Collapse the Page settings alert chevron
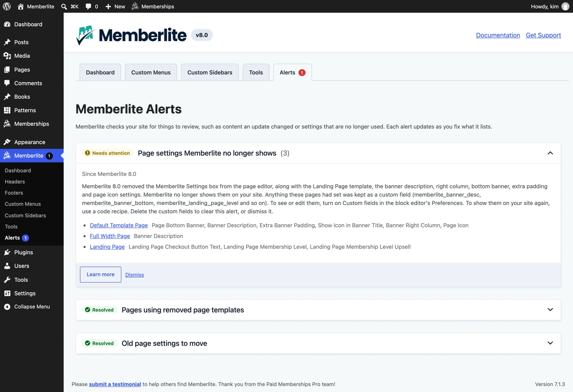The width and height of the screenshot is (573, 392). click(x=550, y=153)
